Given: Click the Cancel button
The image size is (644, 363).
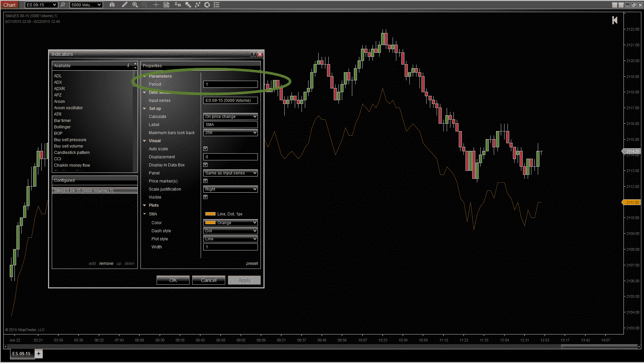Looking at the screenshot, I should (209, 280).
